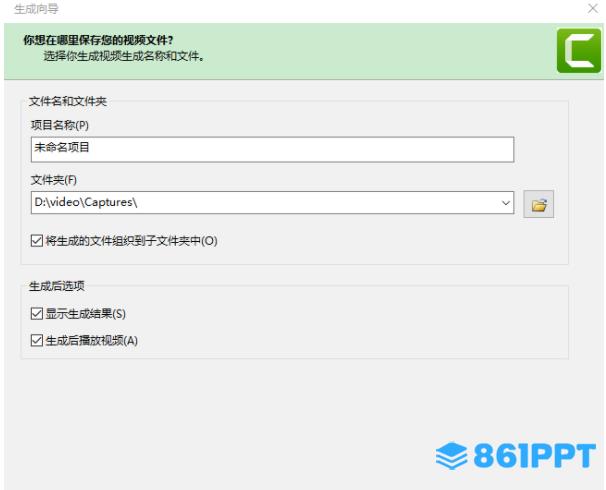The width and height of the screenshot is (606, 490).
Task: Click the 未命名项目 project name field
Action: (x=272, y=149)
